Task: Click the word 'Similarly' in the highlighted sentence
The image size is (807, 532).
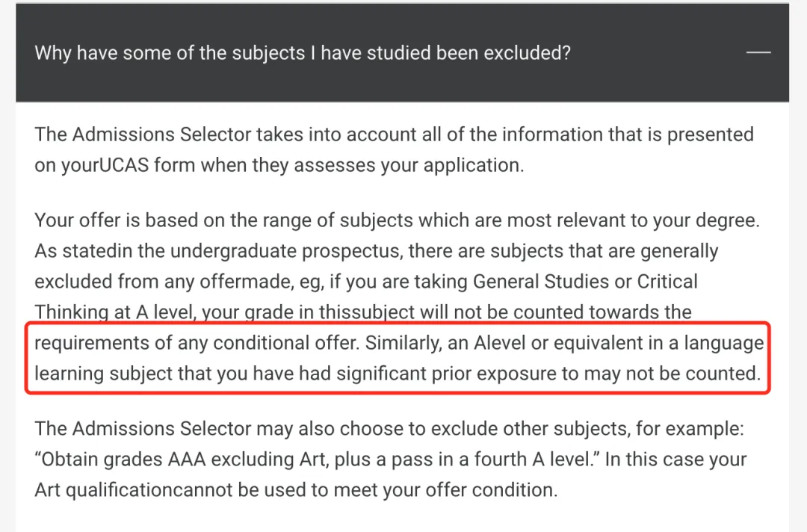Action: coord(403,343)
